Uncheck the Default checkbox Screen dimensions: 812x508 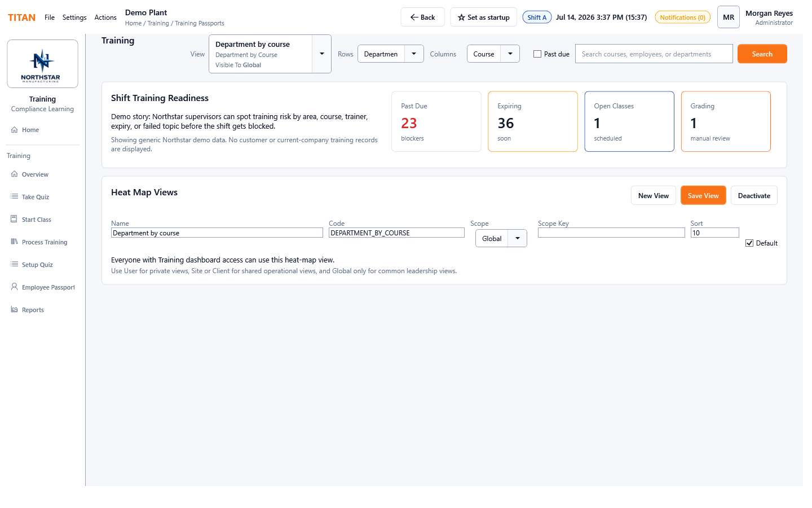point(749,243)
